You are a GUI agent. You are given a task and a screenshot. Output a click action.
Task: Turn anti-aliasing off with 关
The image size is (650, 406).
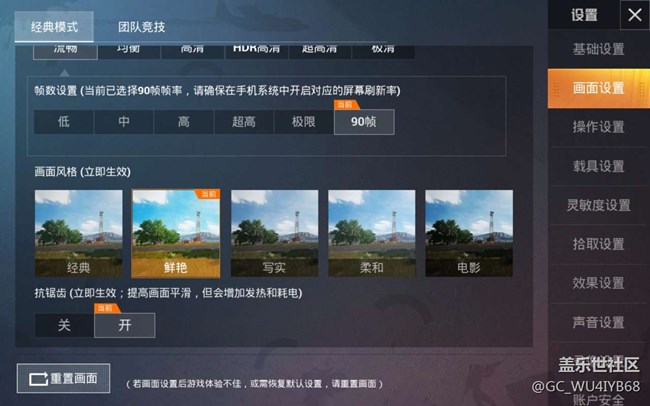click(x=64, y=325)
